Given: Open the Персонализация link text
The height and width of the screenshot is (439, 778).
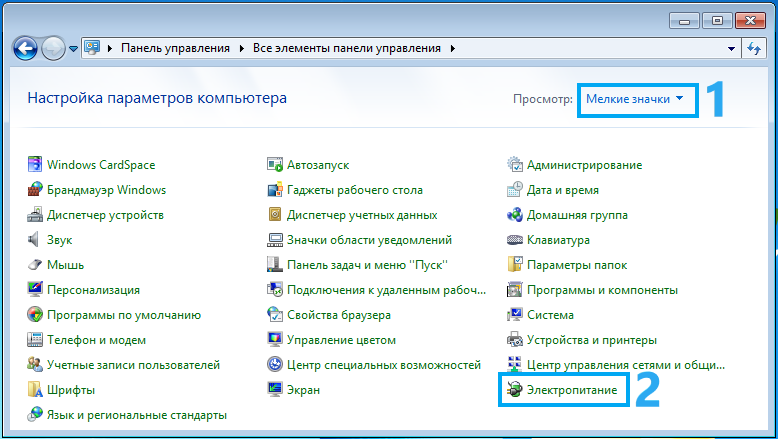Looking at the screenshot, I should pos(93,290).
